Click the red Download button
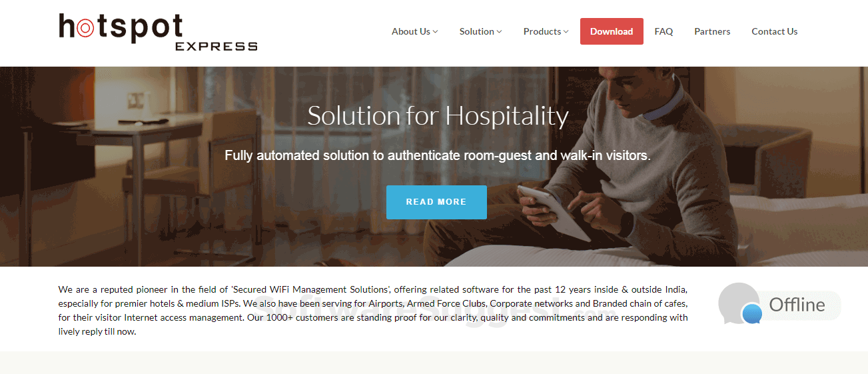This screenshot has width=868, height=374. 612,31
